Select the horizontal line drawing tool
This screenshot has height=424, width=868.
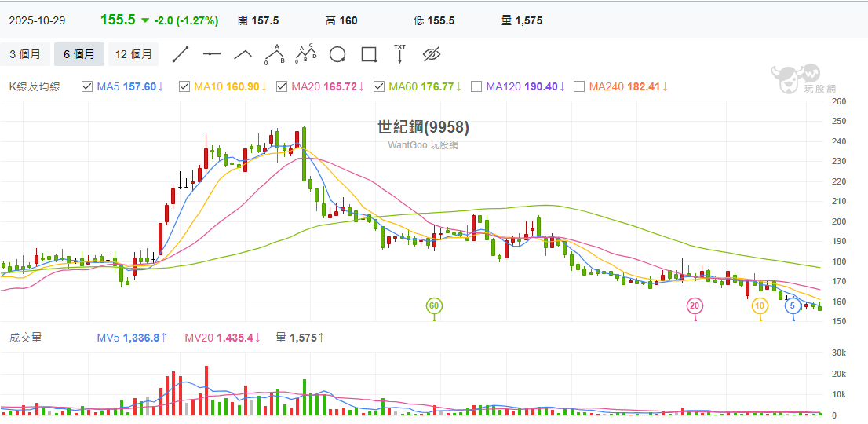click(212, 54)
